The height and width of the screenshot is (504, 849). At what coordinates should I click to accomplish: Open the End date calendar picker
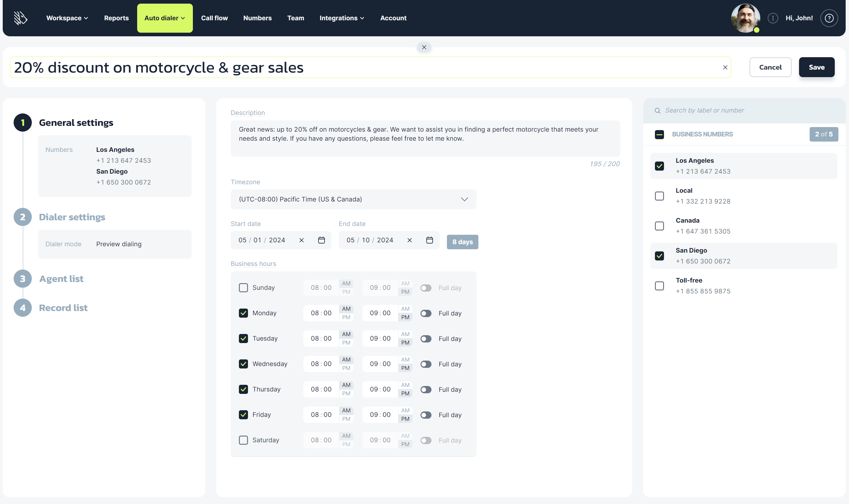(x=429, y=240)
